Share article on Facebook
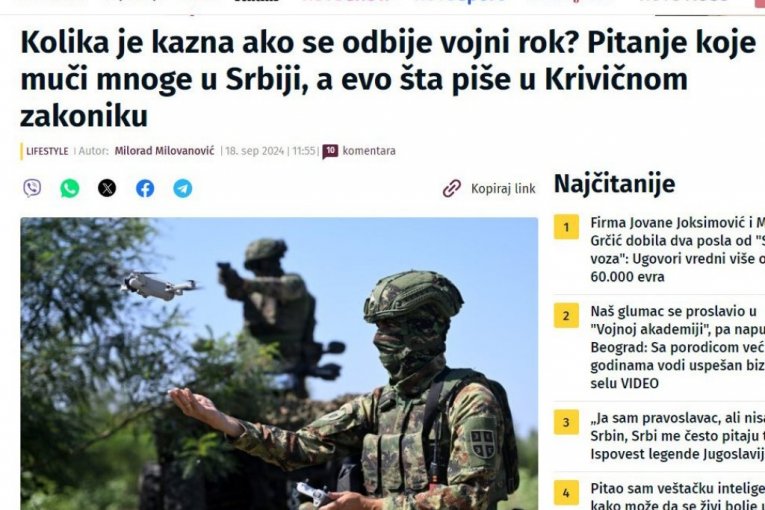Screen dimensions: 765x510 [145, 188]
